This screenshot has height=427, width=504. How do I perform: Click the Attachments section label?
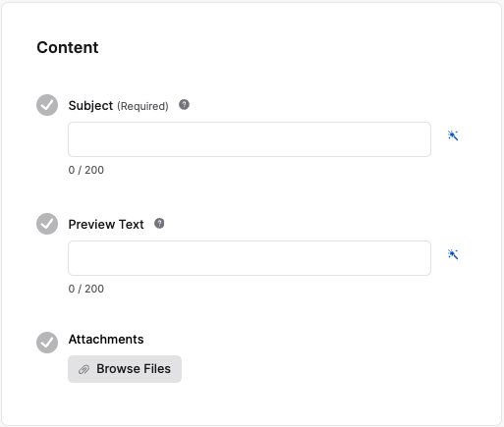(106, 340)
